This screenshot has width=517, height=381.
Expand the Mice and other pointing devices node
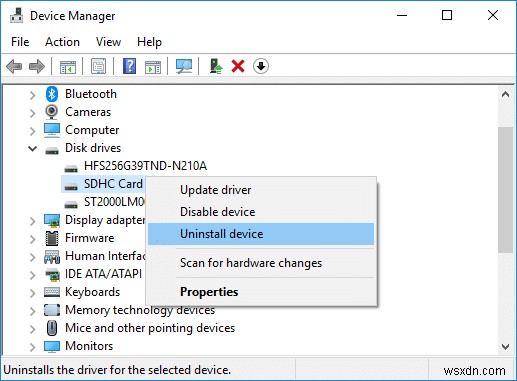pos(32,329)
